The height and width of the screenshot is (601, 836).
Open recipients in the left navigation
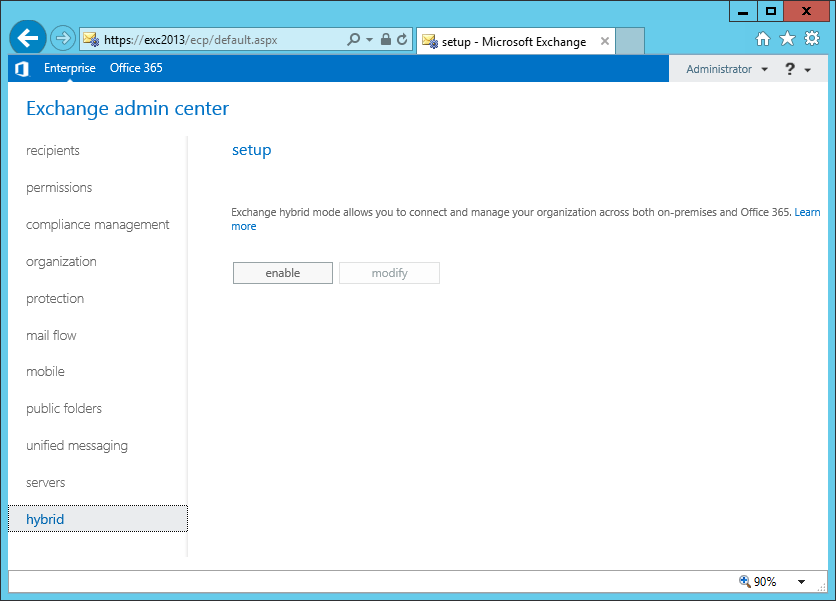click(x=53, y=150)
